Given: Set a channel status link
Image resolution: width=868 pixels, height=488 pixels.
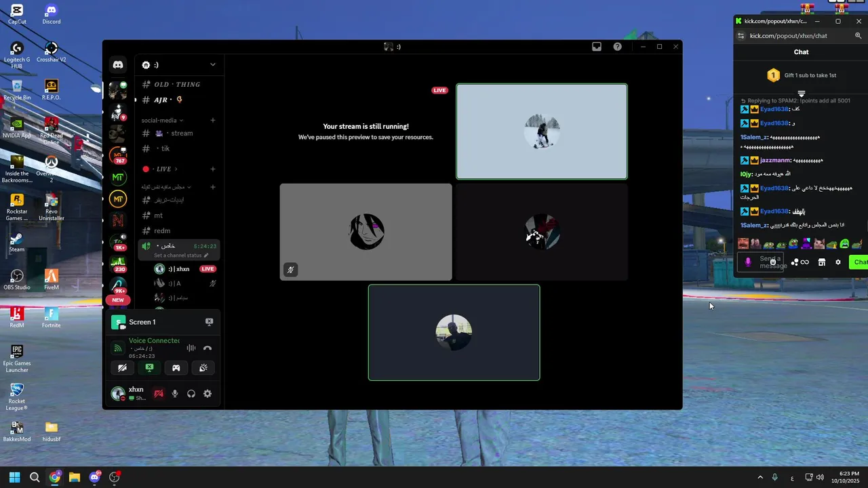Looking at the screenshot, I should 181,256.
